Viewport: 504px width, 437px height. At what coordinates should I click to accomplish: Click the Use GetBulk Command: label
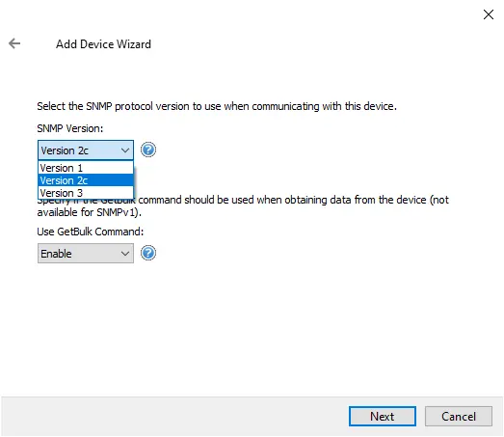91,232
